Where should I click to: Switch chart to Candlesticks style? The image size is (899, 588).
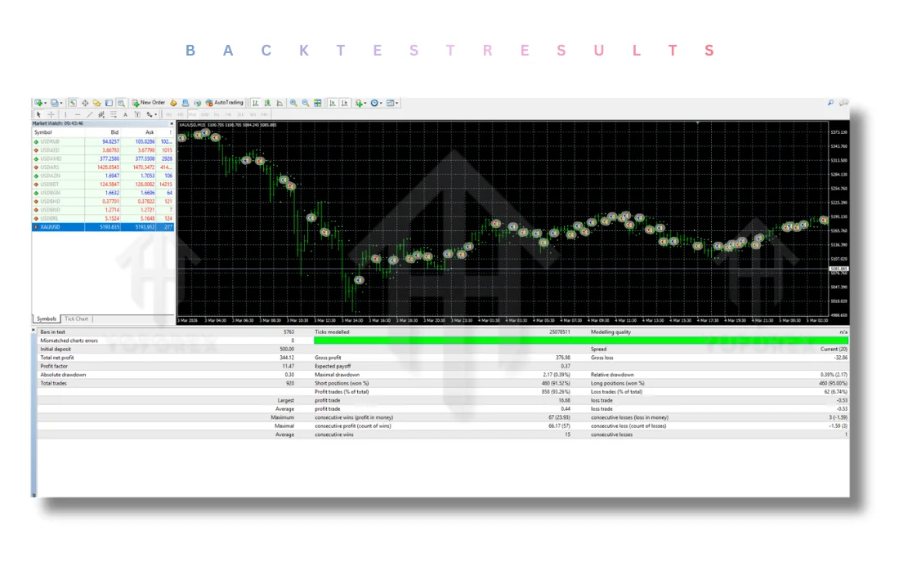[267, 103]
